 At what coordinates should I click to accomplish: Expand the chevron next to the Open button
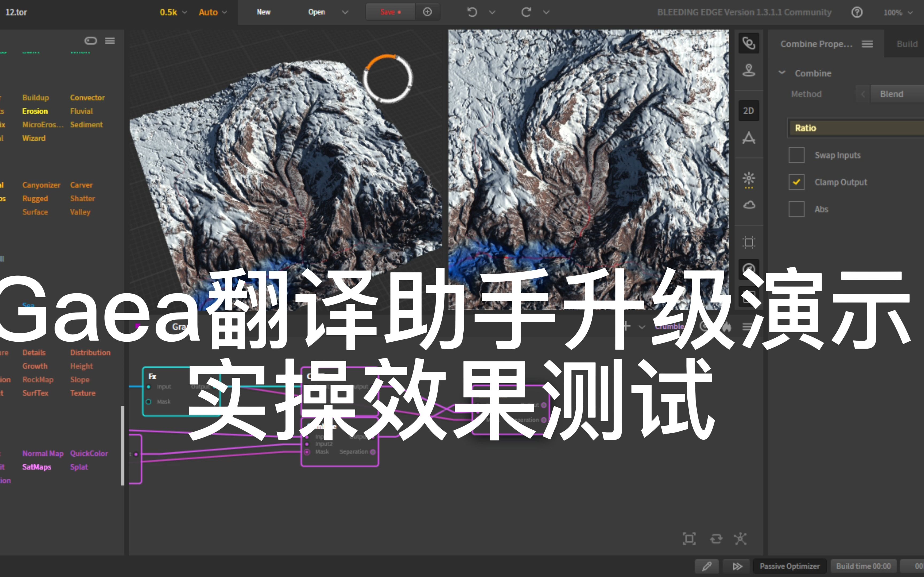click(x=345, y=12)
